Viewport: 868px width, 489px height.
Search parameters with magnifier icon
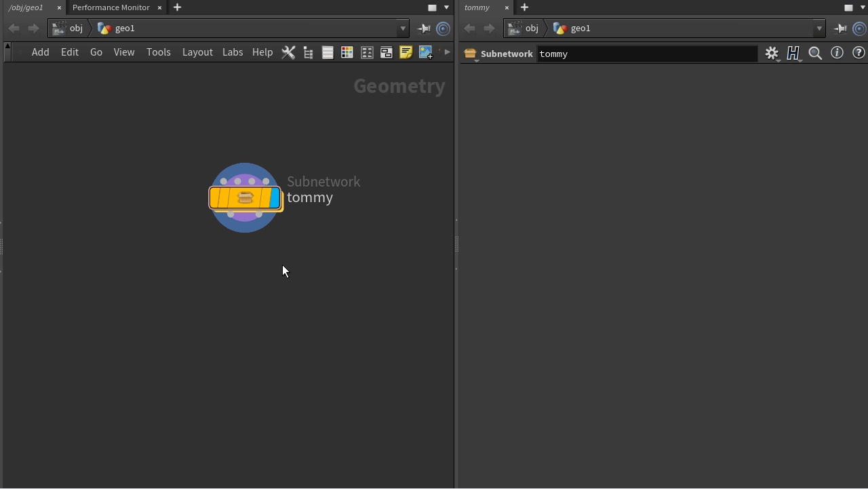coord(815,54)
